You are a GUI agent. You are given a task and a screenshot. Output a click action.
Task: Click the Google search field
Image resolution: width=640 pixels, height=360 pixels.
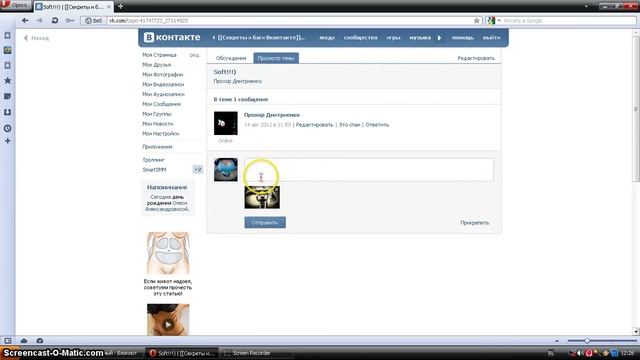point(567,20)
